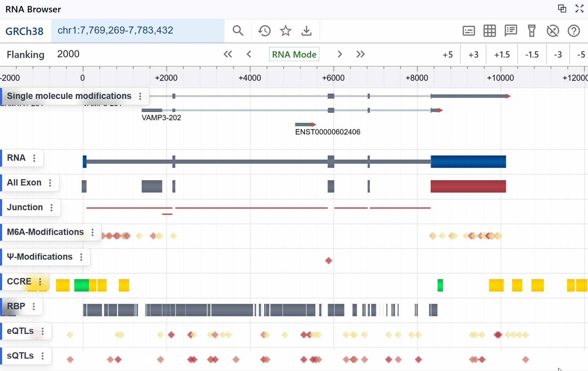Open the comments panel icon
Screen dimensions: 588x371
click(511, 31)
